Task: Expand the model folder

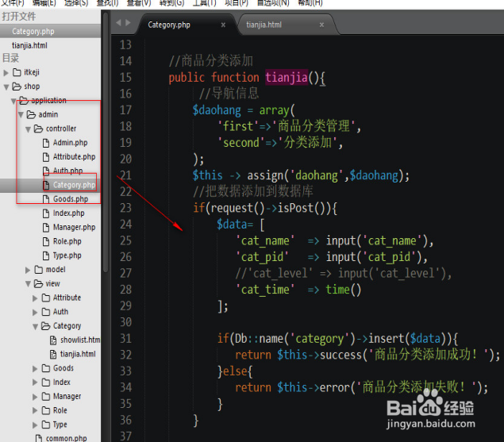Action: (28, 270)
